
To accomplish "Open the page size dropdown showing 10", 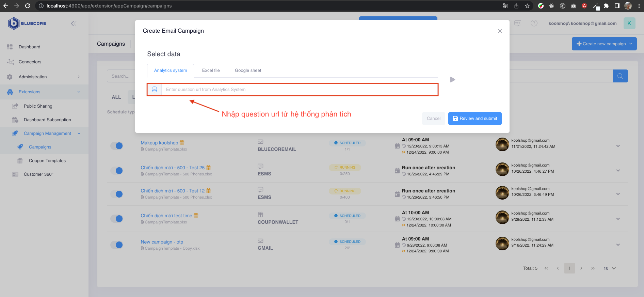I will pos(609,268).
